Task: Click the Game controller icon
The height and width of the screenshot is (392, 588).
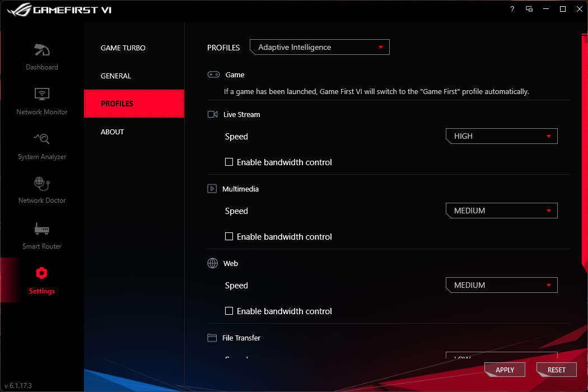Action: [214, 74]
